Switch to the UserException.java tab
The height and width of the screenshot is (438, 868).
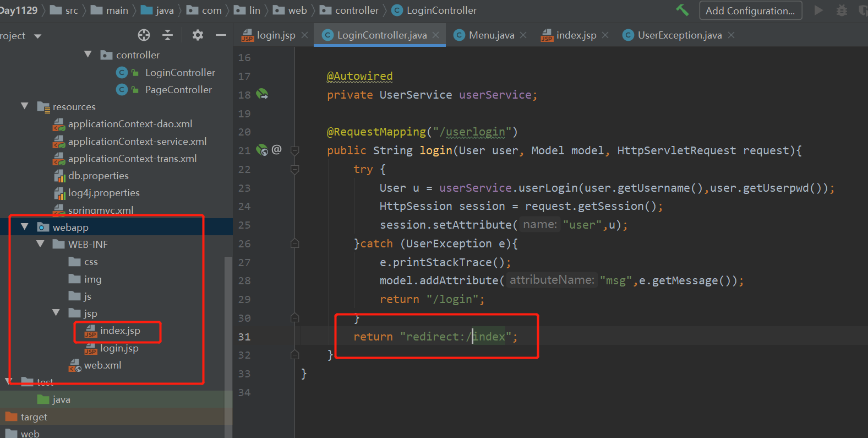pos(679,35)
